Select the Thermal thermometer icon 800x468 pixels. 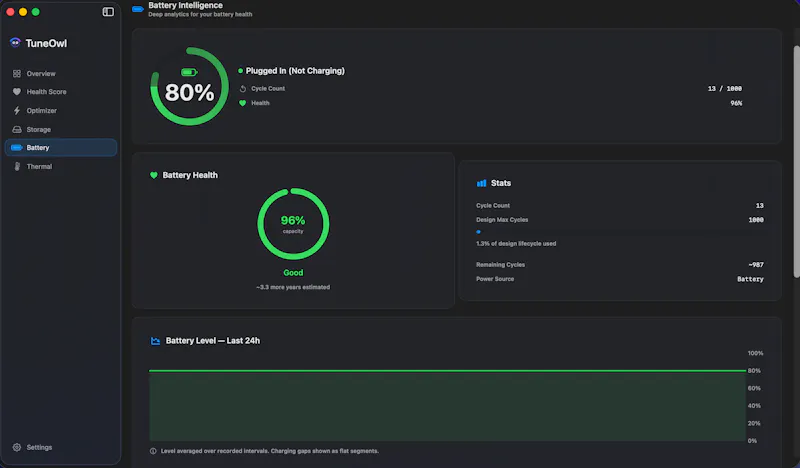click(17, 166)
